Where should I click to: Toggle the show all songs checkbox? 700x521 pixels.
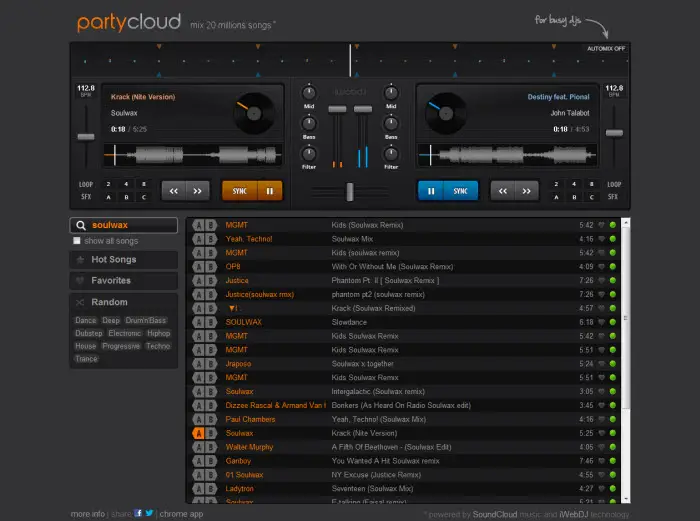coord(77,241)
